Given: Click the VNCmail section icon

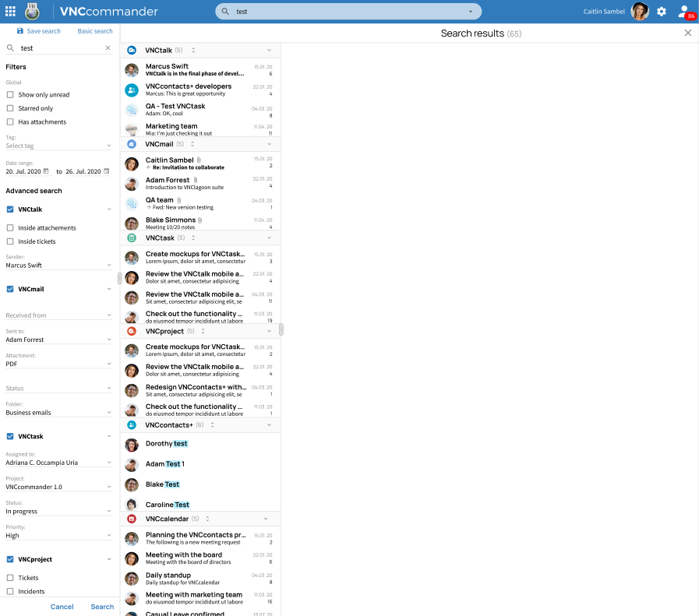Looking at the screenshot, I should (x=131, y=144).
